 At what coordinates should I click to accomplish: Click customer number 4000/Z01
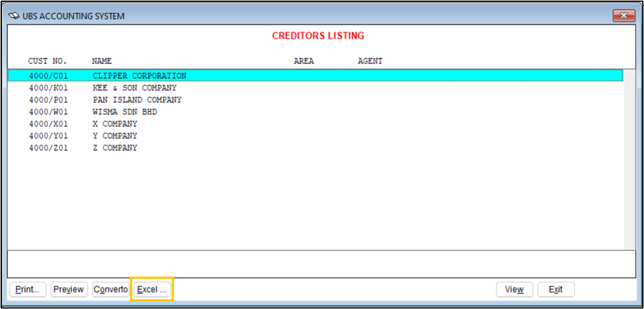(48, 148)
